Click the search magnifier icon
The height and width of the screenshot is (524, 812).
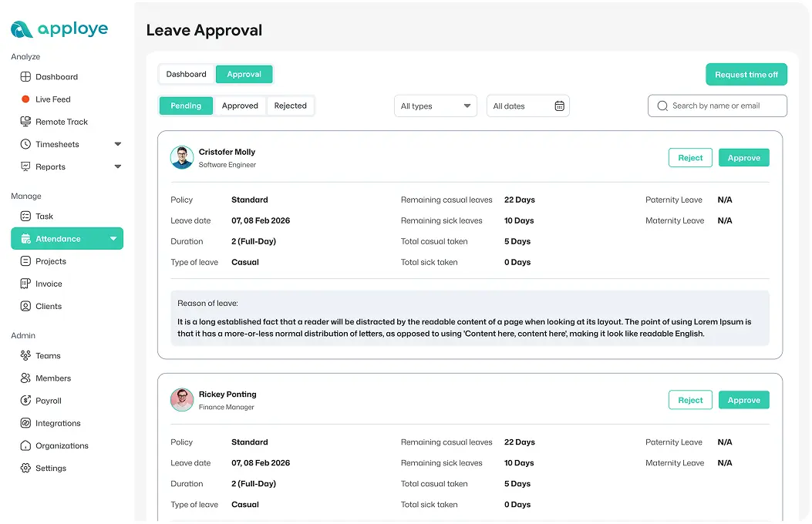(x=662, y=106)
